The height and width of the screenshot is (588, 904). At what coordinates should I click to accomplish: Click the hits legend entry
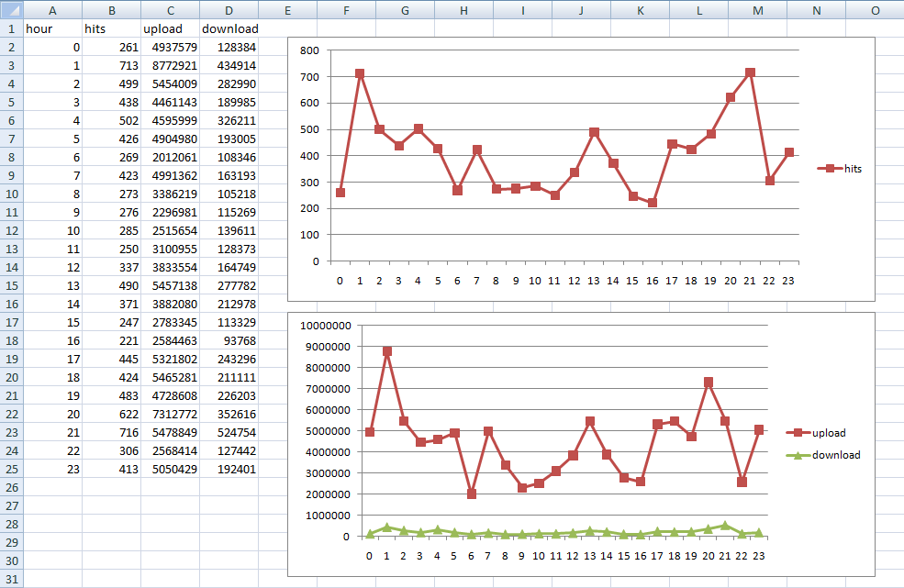pos(836,169)
